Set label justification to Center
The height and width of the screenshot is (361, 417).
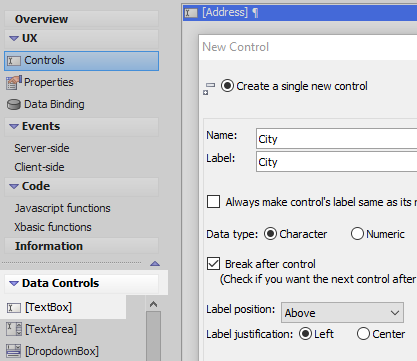(x=363, y=334)
